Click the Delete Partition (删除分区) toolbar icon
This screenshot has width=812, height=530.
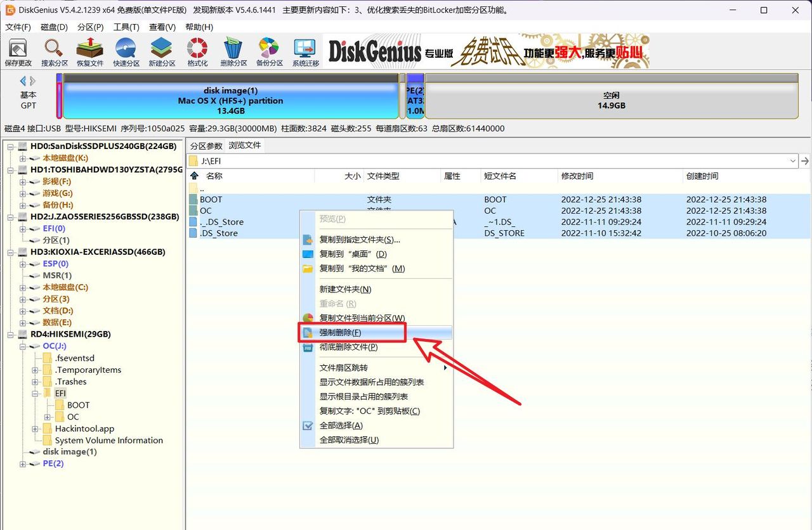tap(233, 53)
